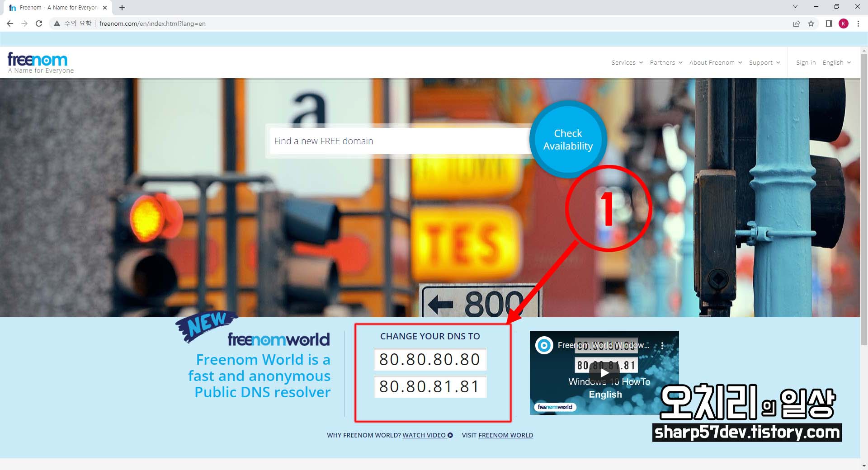This screenshot has height=470, width=868.
Task: Click the browser forward arrow
Action: point(24,23)
